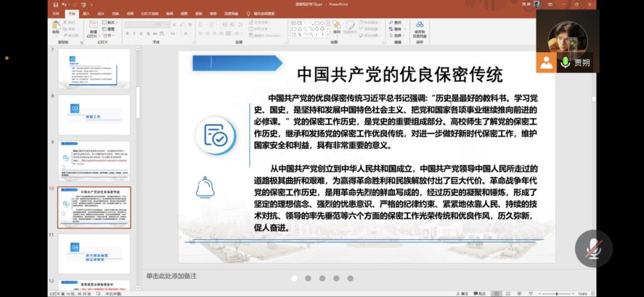Select the triangle shape in shapes gallery
This screenshot has height=297, width=644.
(300, 29)
